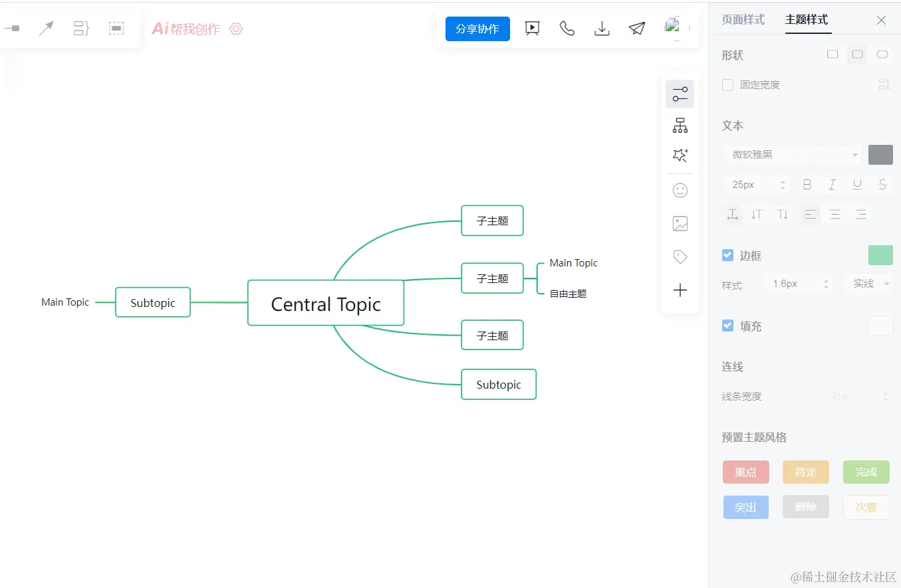The image size is (901, 588).
Task: Open the green border color swatch
Action: [880, 255]
